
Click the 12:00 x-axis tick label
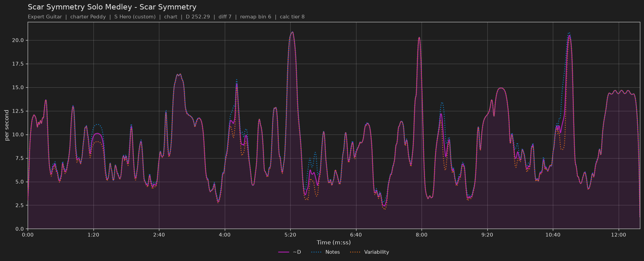click(619, 235)
